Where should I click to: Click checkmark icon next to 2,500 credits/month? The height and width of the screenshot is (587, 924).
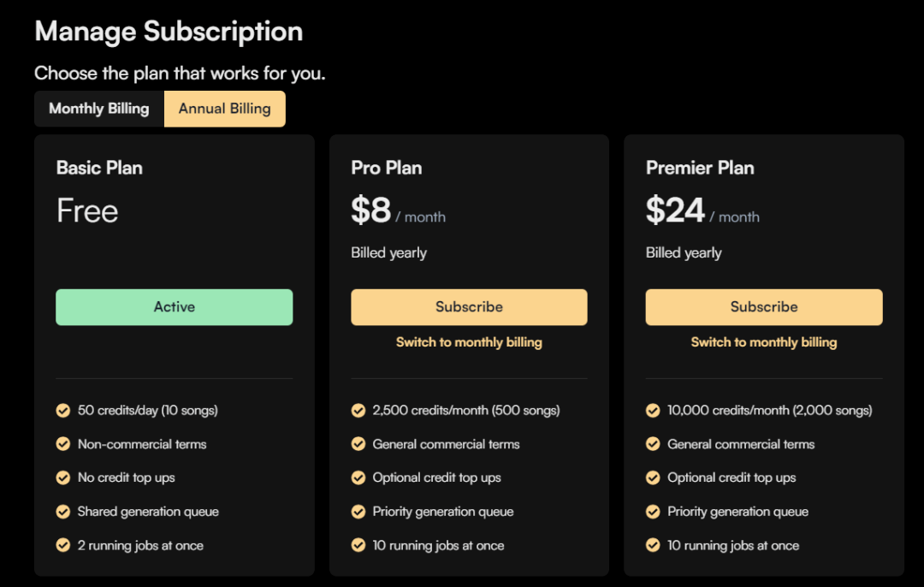(358, 411)
